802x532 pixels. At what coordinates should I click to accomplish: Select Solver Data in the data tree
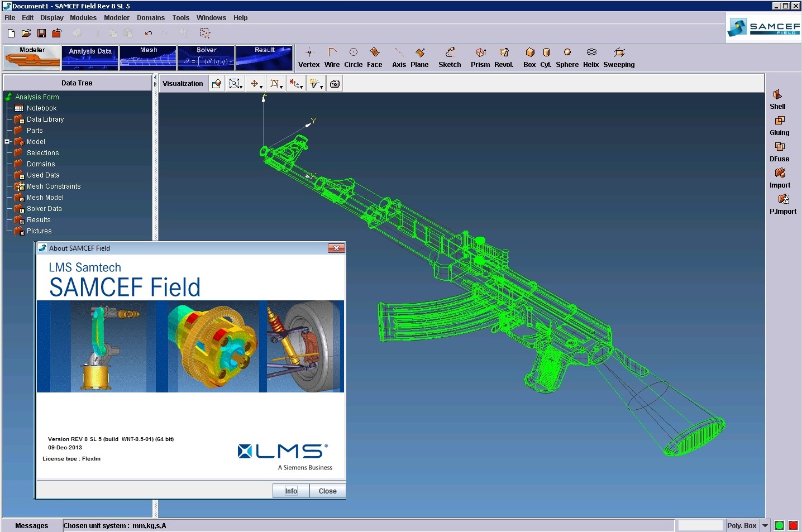click(44, 209)
